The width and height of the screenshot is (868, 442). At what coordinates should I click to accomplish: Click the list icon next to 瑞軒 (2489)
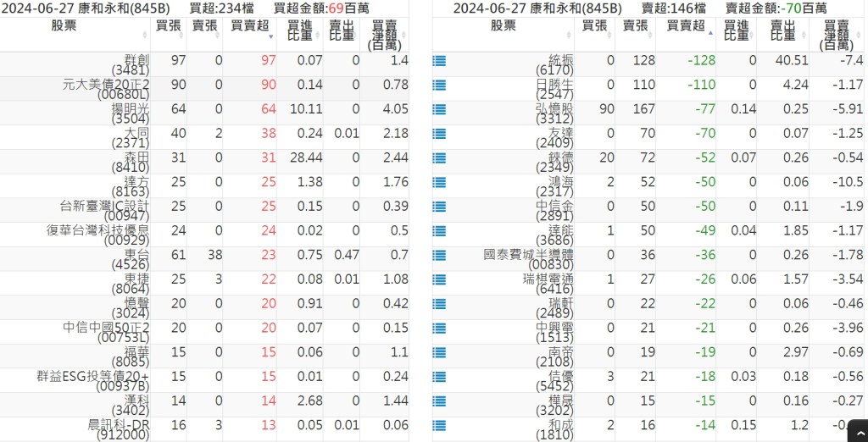(439, 304)
